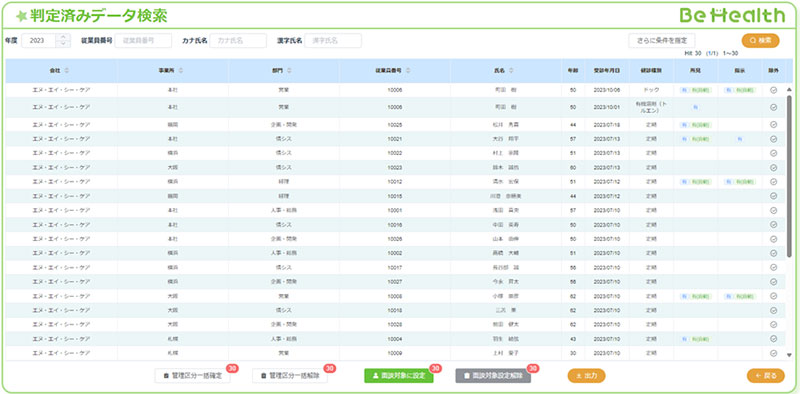
Task: Toggle the 除外 check icon for employee 10017
Action: [773, 267]
